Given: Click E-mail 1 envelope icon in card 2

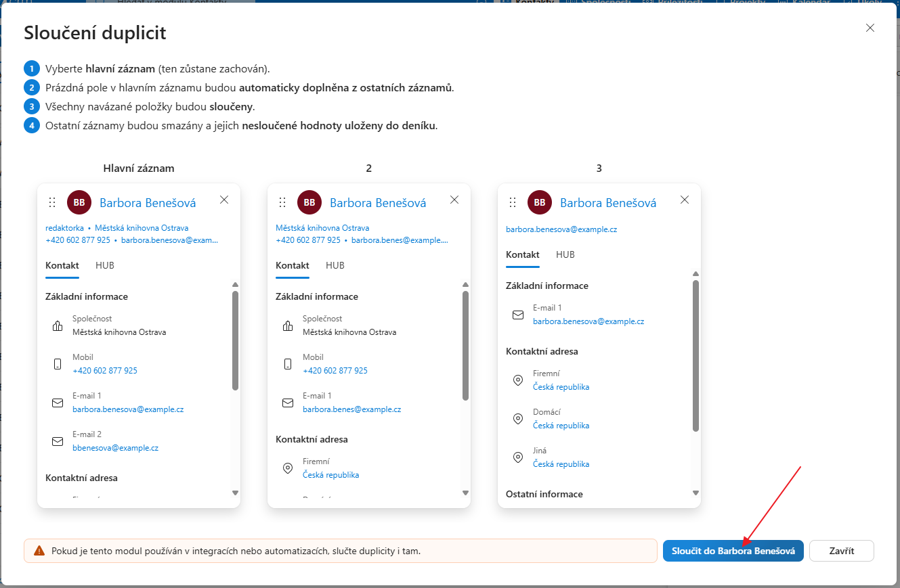Looking at the screenshot, I should (288, 403).
